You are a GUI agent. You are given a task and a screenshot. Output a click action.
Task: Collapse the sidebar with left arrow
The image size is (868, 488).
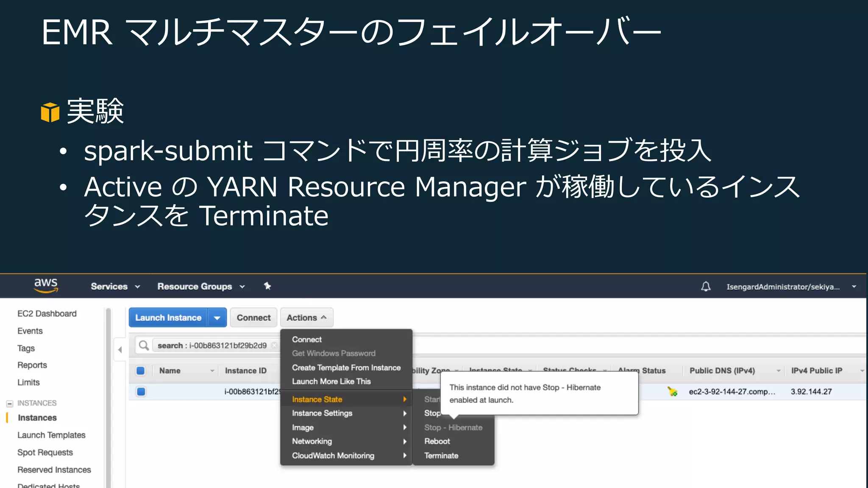(x=120, y=349)
